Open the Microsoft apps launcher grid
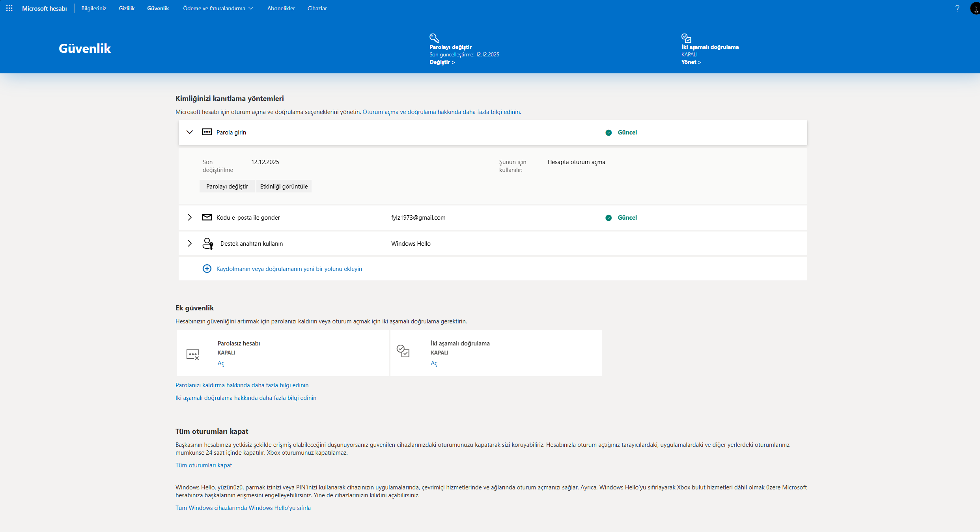Image resolution: width=980 pixels, height=532 pixels. click(9, 8)
